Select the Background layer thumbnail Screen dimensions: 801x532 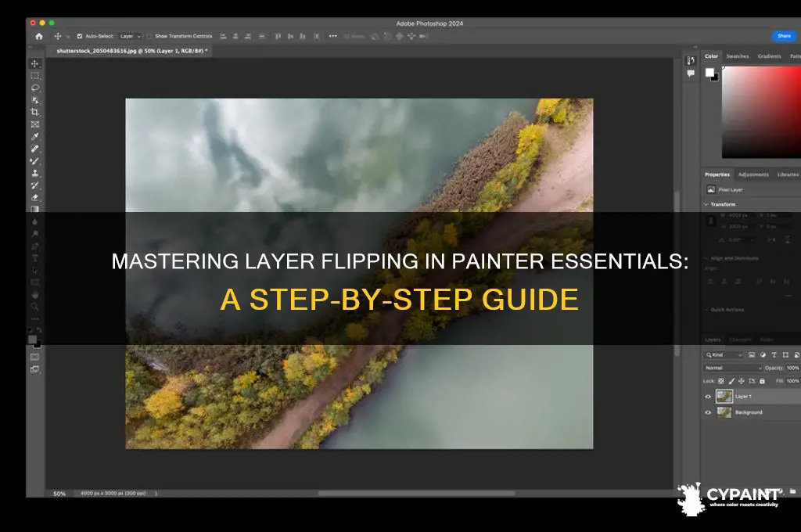coord(724,412)
